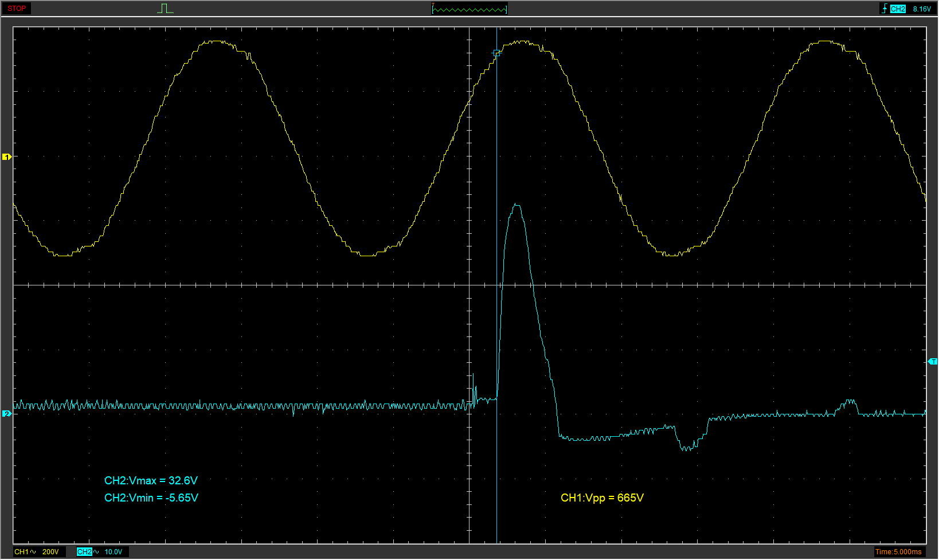This screenshot has width=939, height=560.
Task: Select the CH2:Vmax = 32.6V measurement
Action: click(151, 480)
